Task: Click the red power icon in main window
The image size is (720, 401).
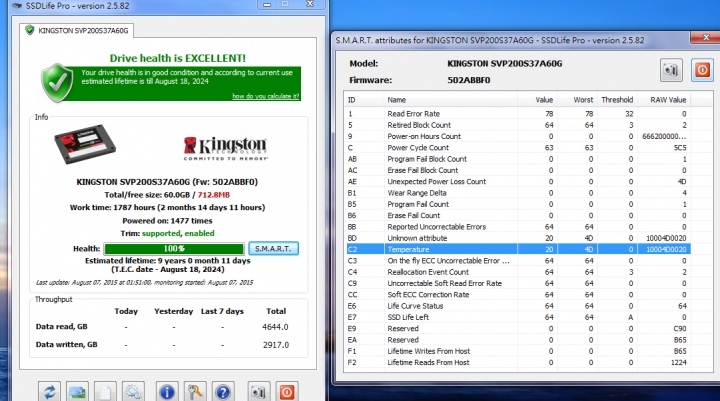Action: point(287,392)
